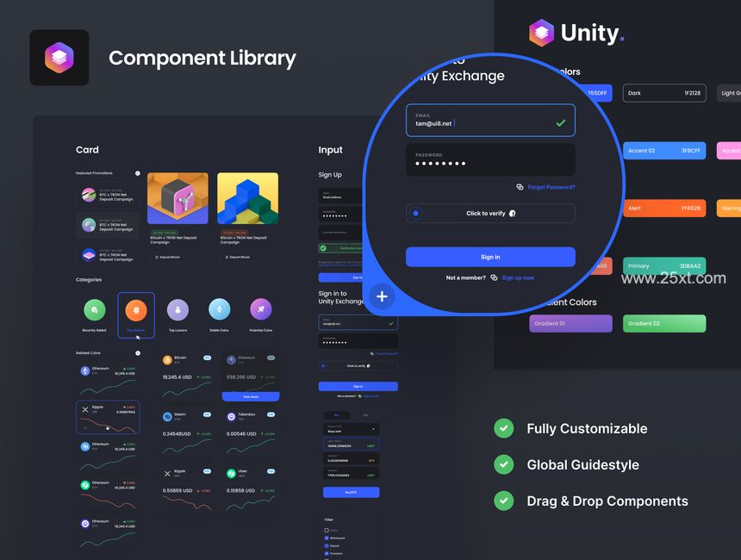Focus the magnified Email input field
The width and height of the screenshot is (741, 560).
point(490,120)
